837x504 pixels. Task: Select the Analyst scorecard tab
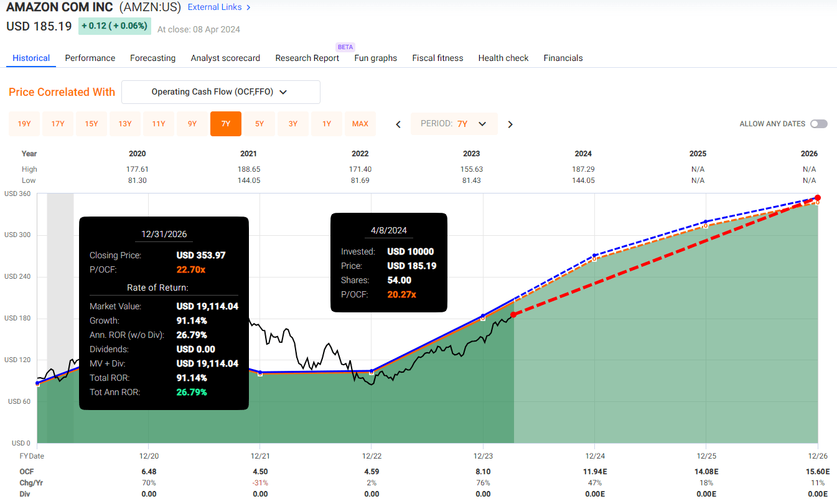click(225, 58)
